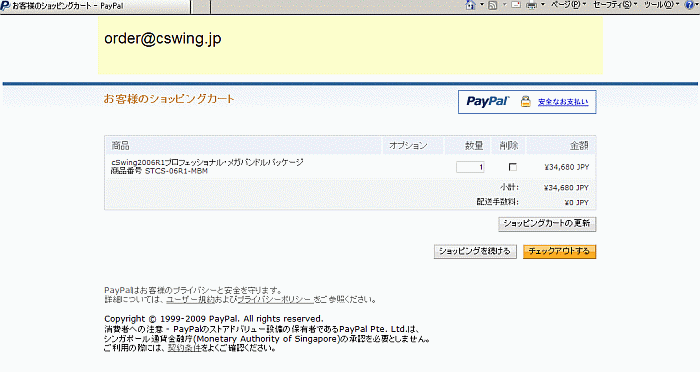Open the ページ(P) menu
Viewport: 700px width, 372px height.
click(568, 5)
